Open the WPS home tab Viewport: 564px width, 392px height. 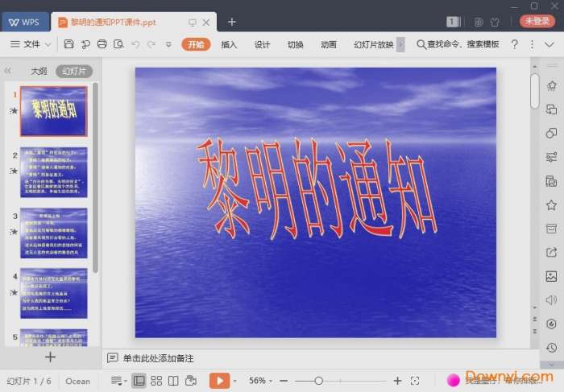point(25,22)
